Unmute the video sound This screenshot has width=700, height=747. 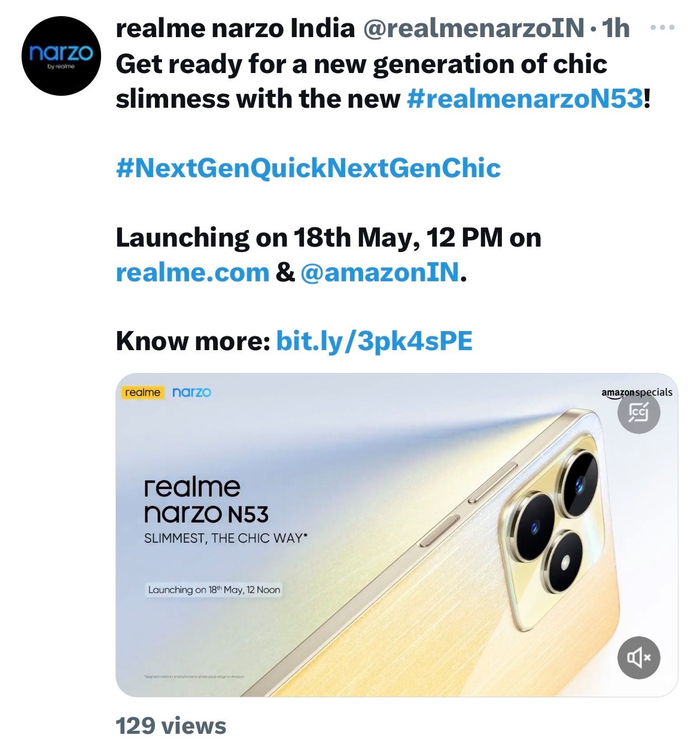[x=638, y=658]
